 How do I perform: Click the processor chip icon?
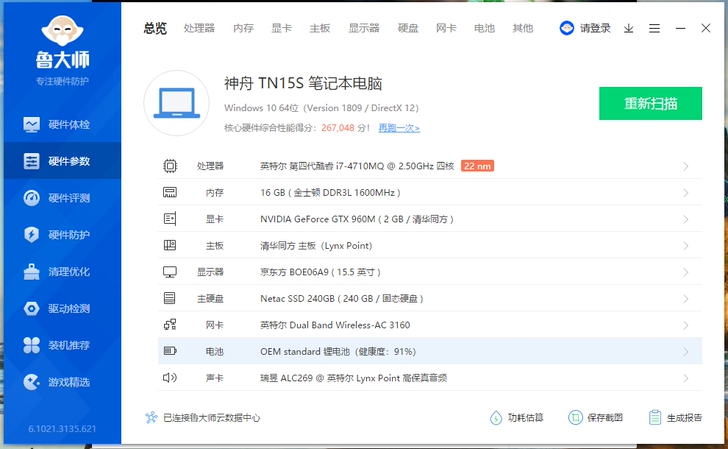point(170,166)
